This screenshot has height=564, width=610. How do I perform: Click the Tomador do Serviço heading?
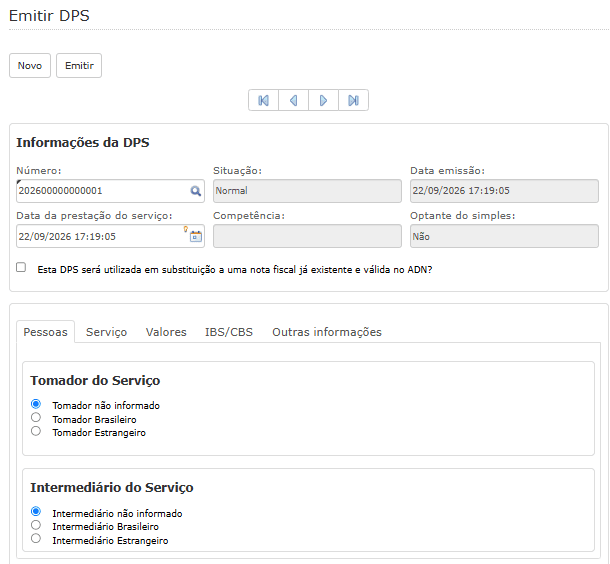(x=95, y=380)
